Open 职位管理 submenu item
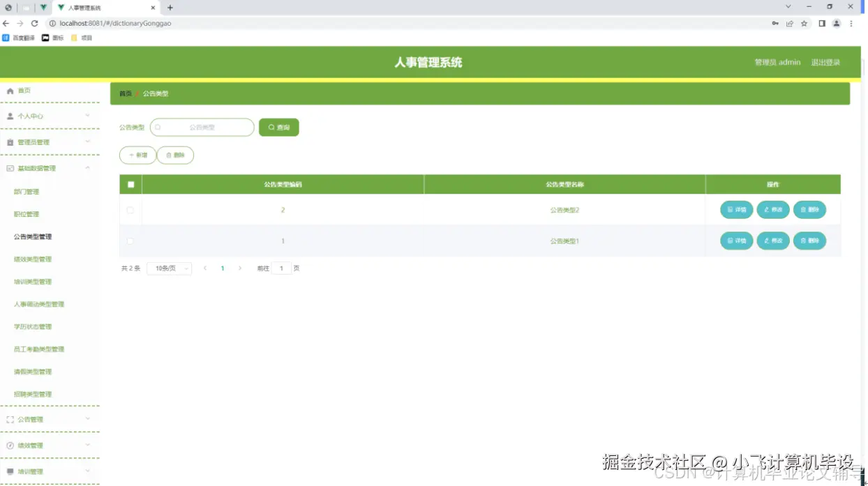The height and width of the screenshot is (486, 868). [27, 214]
